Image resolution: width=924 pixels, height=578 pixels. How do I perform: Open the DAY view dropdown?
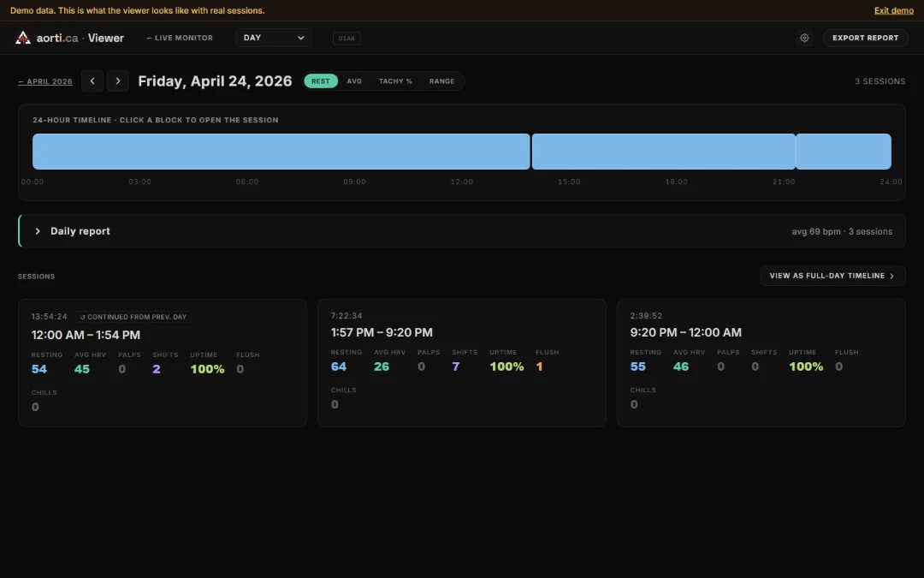(x=274, y=38)
